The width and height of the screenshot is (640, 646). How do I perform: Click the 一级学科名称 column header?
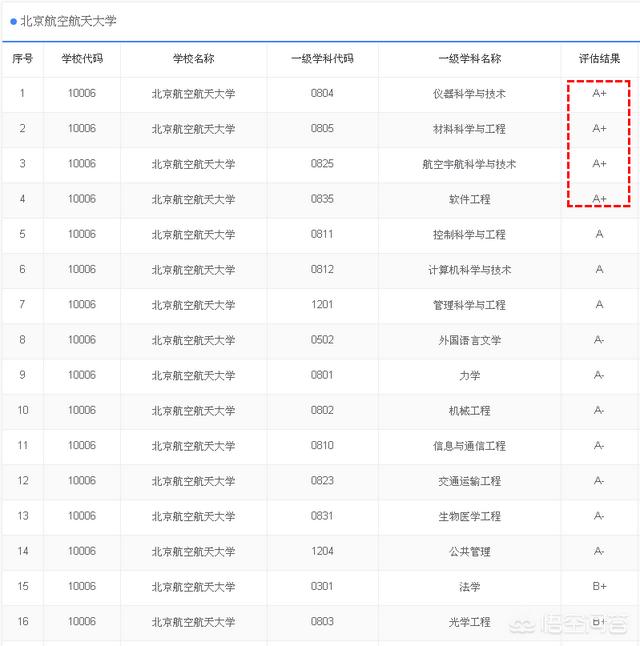point(469,59)
